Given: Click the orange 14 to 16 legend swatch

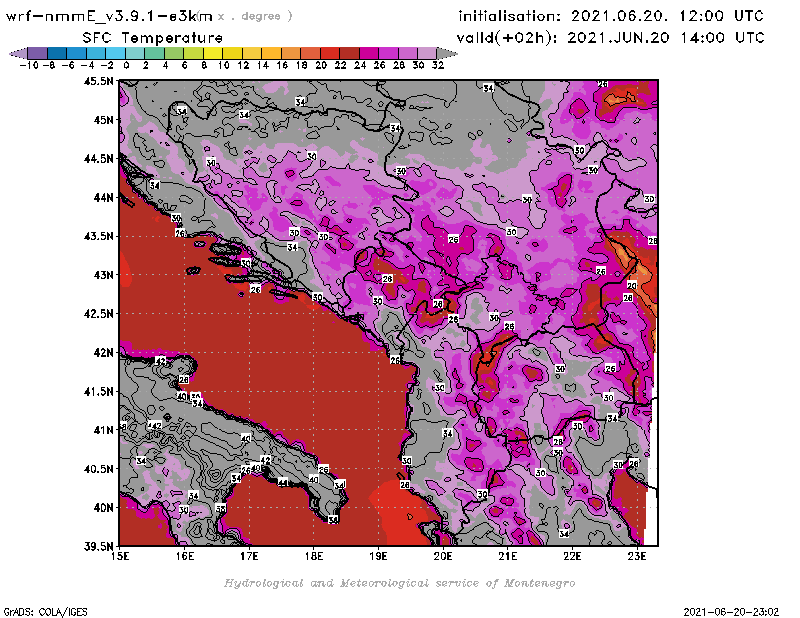Looking at the screenshot, I should tap(271, 53).
